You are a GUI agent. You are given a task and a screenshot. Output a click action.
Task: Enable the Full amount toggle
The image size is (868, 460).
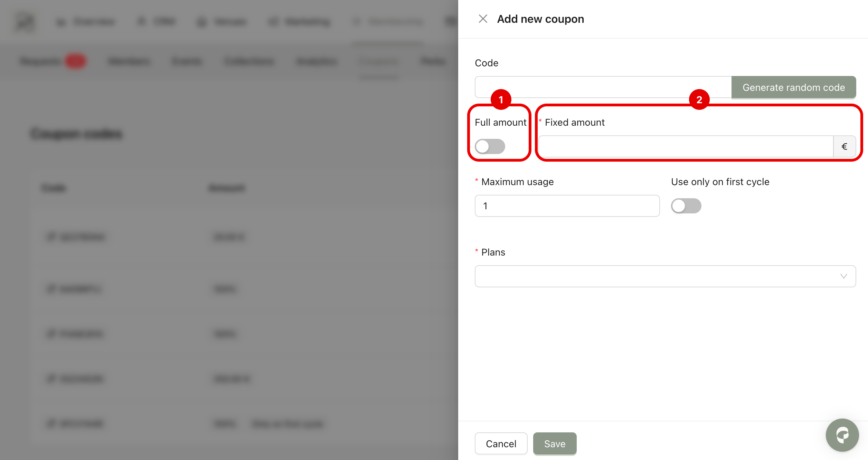490,146
